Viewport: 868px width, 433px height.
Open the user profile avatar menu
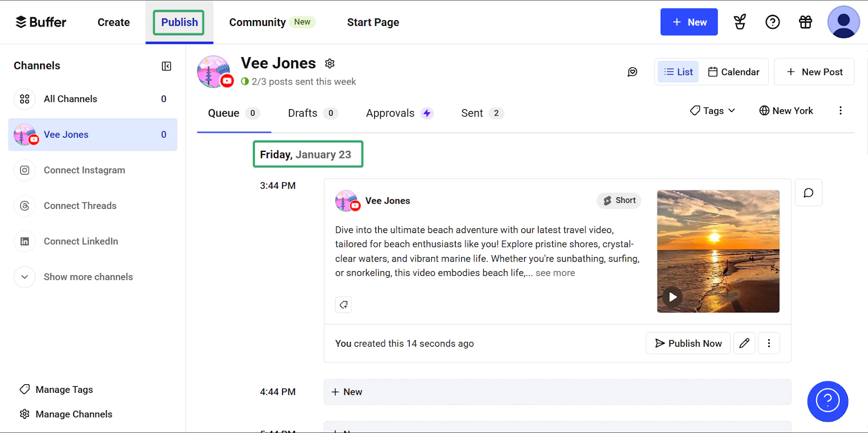[x=844, y=22]
